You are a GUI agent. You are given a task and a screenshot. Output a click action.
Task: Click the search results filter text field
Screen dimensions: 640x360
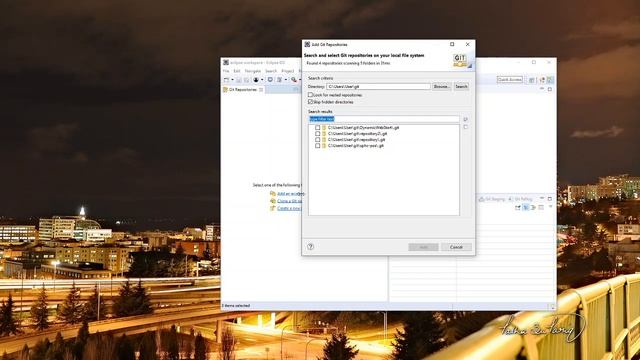pyautogui.click(x=384, y=119)
